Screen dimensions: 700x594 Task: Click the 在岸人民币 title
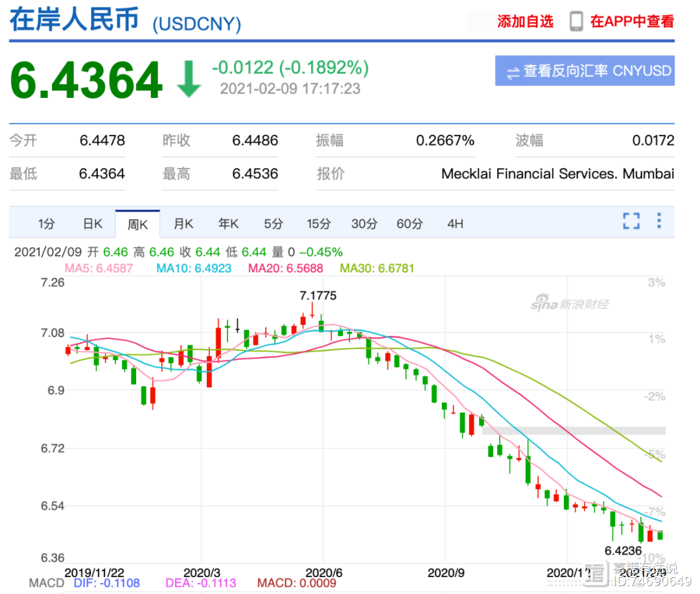74,20
